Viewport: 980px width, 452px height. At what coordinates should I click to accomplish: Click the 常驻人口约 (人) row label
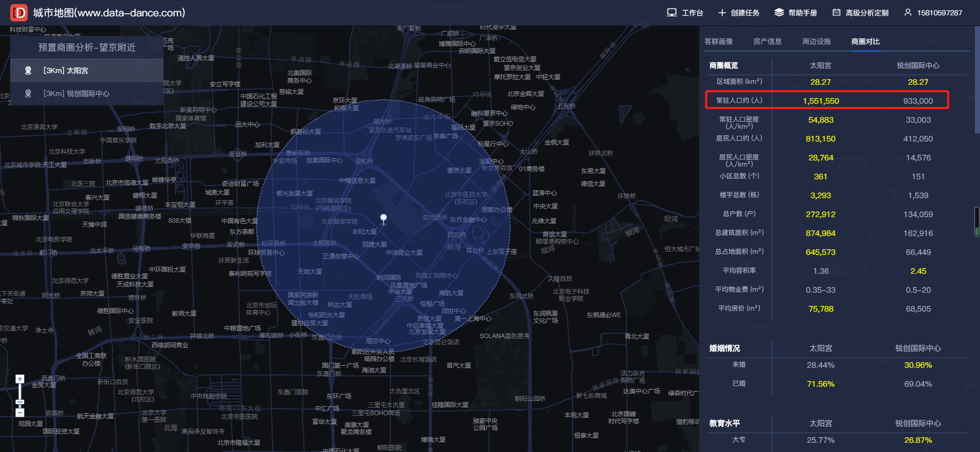pyautogui.click(x=739, y=101)
